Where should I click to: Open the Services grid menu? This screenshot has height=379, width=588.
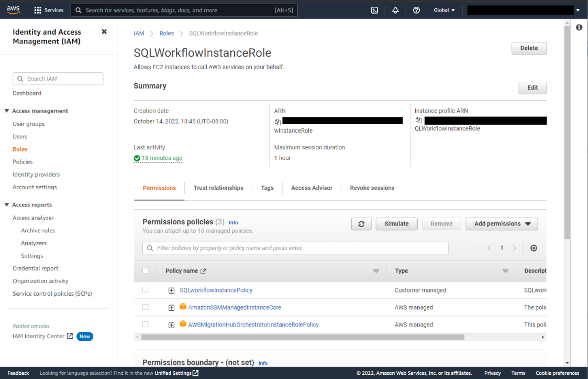coord(49,10)
